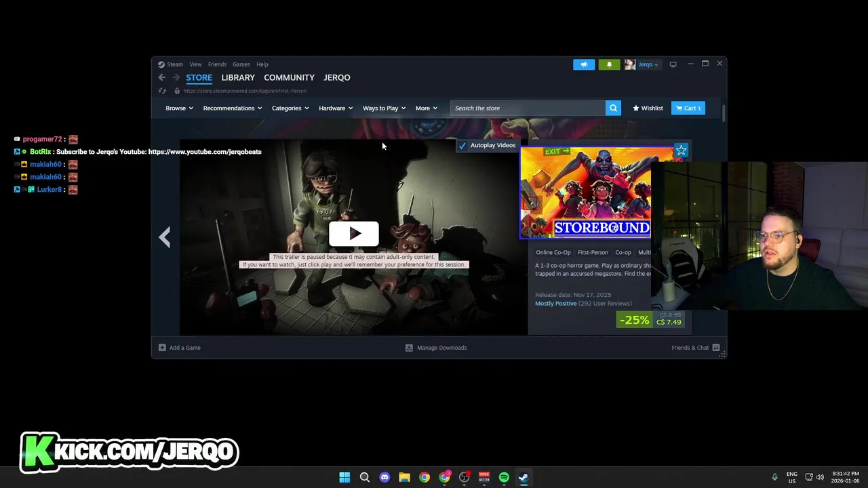Open the Cart 1 button
Screen dimensions: 868x488
click(688, 108)
